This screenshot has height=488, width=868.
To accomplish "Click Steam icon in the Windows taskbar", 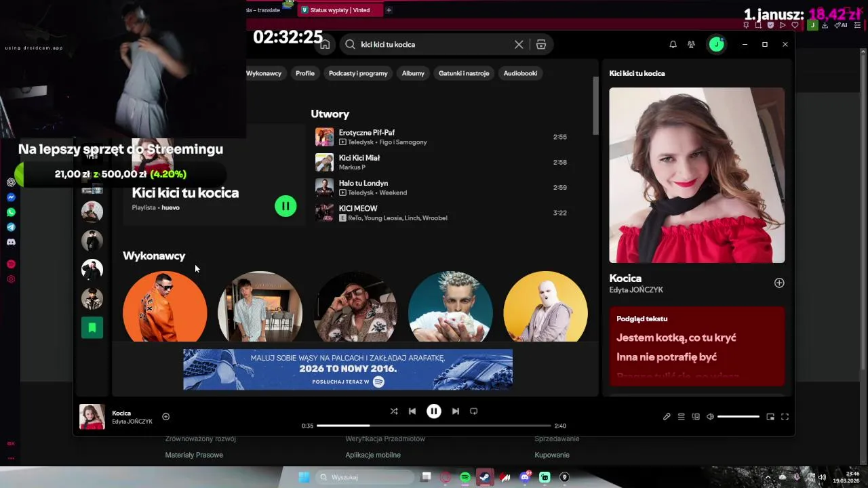I will pos(485,477).
